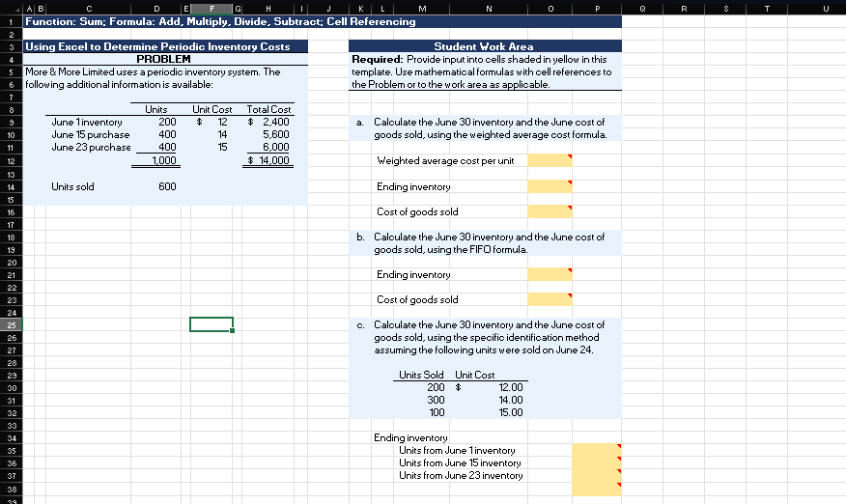Click the 'PROBLEM' heading cell
Screen dimensions: 846x504
pyautogui.click(x=165, y=59)
